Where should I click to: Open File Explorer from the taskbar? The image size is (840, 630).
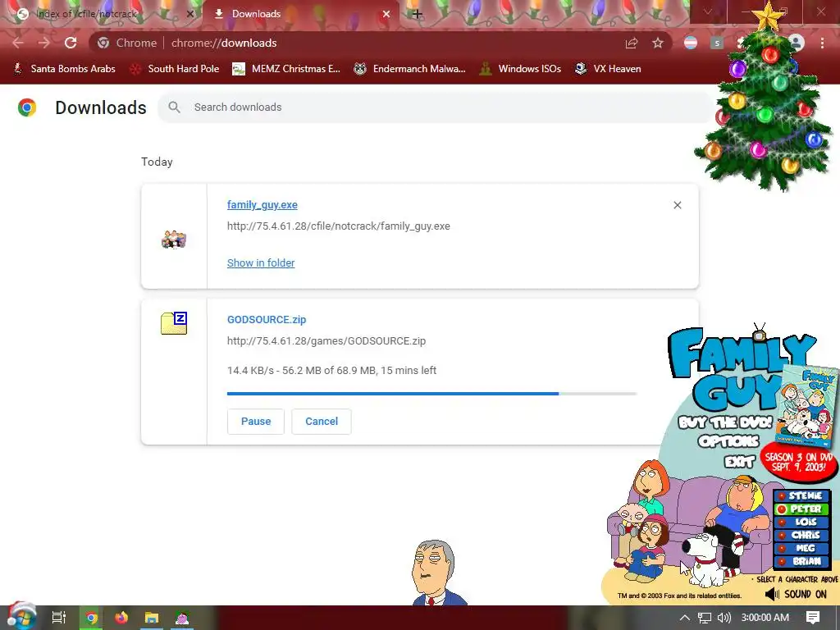click(x=152, y=618)
